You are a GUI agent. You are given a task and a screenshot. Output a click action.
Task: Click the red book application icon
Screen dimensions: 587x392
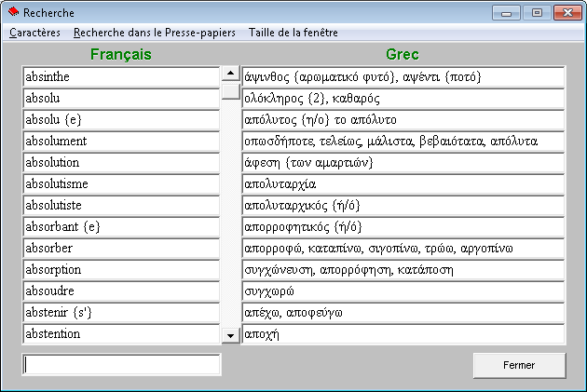click(13, 12)
